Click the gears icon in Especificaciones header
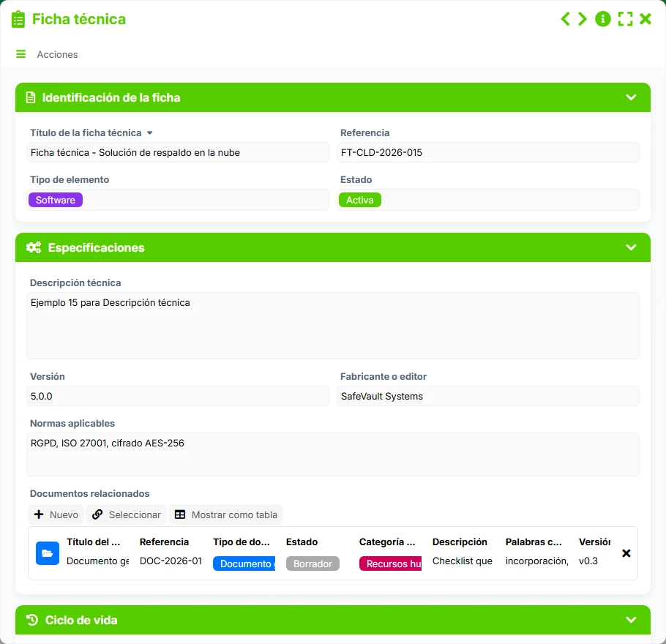666x644 pixels. coord(34,247)
